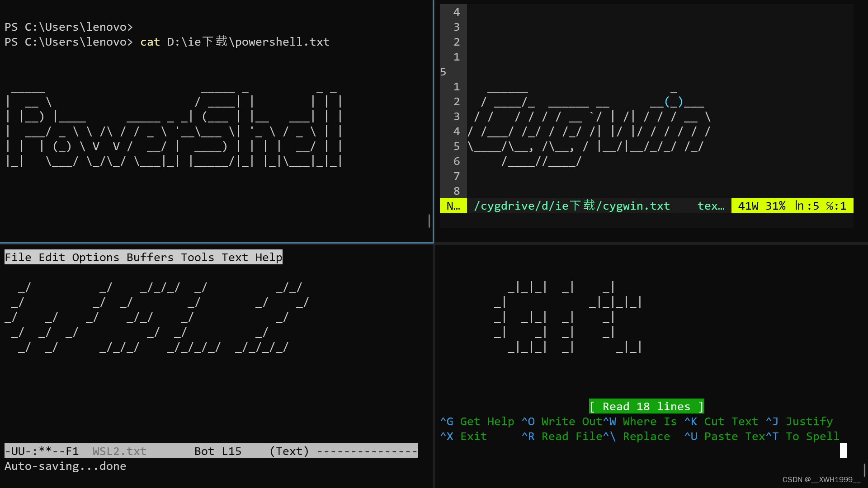
Task: Click the -UU-:**--F1 status in Emacs mode line
Action: coord(42,451)
